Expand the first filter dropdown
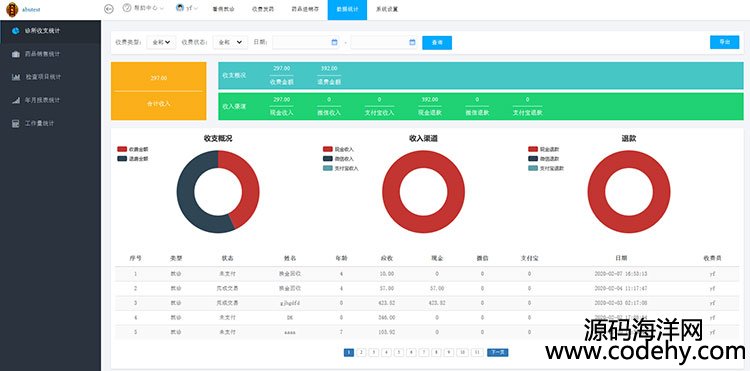Image resolution: width=750 pixels, height=371 pixels. tap(162, 43)
